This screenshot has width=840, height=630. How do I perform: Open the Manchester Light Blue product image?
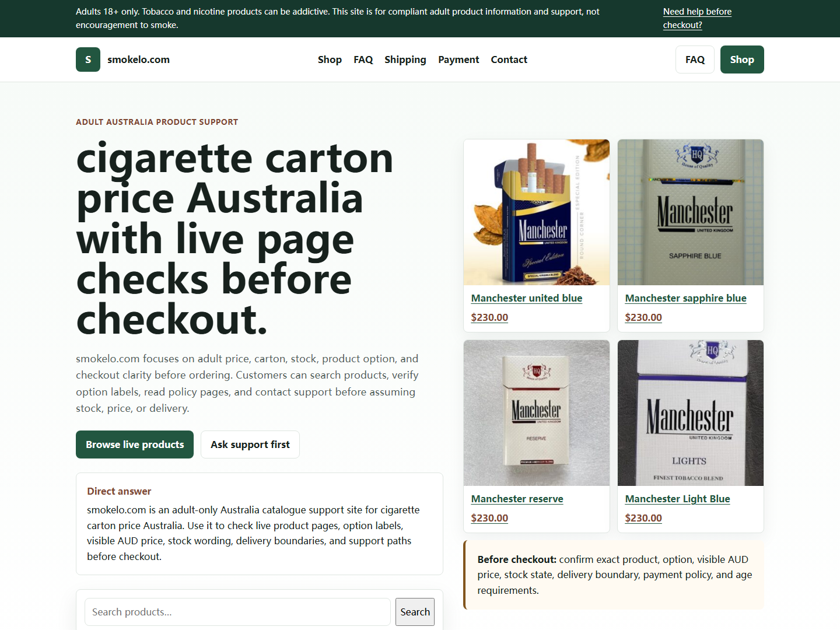691,413
